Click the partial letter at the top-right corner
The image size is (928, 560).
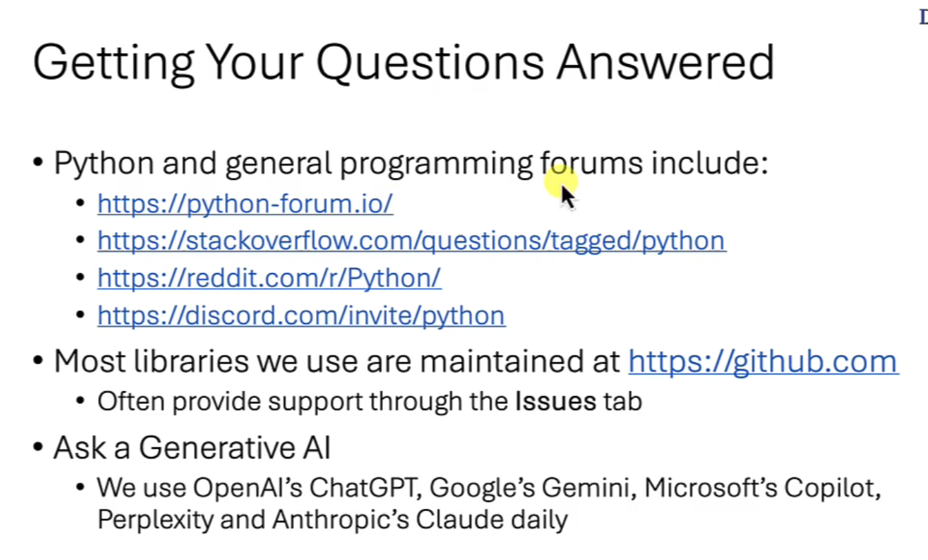[x=923, y=17]
